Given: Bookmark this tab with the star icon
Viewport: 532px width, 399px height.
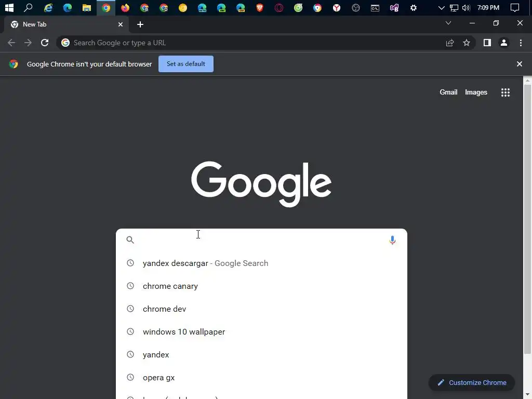Looking at the screenshot, I should point(467,43).
